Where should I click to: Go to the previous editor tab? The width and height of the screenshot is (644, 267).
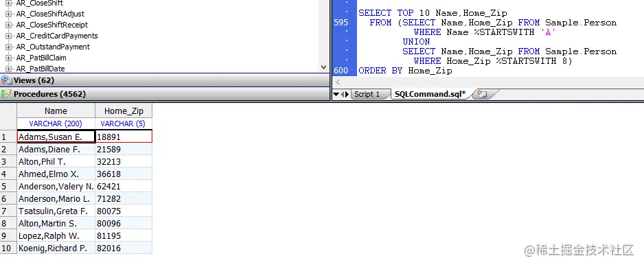point(343,95)
